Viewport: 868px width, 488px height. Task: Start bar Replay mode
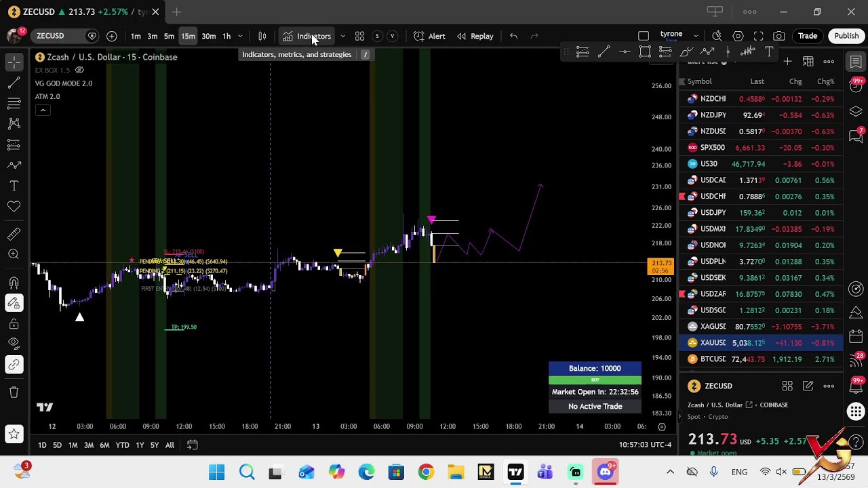[475, 36]
